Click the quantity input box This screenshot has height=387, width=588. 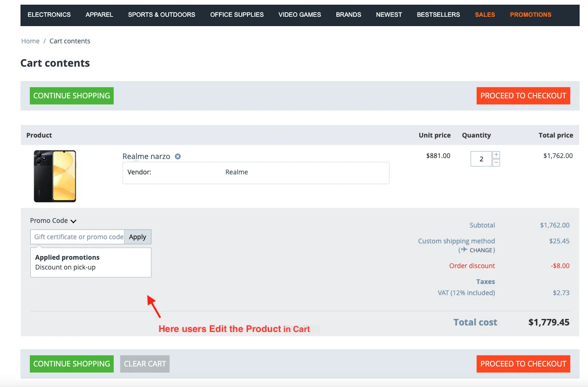coord(481,159)
